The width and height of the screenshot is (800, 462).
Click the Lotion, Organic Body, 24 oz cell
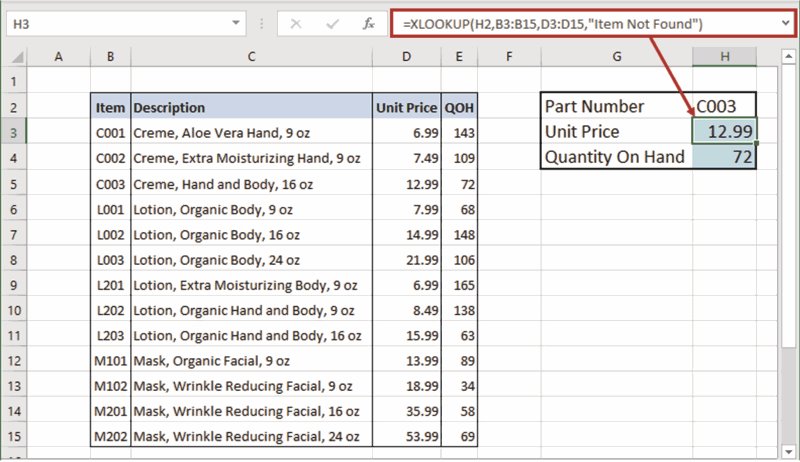251,260
